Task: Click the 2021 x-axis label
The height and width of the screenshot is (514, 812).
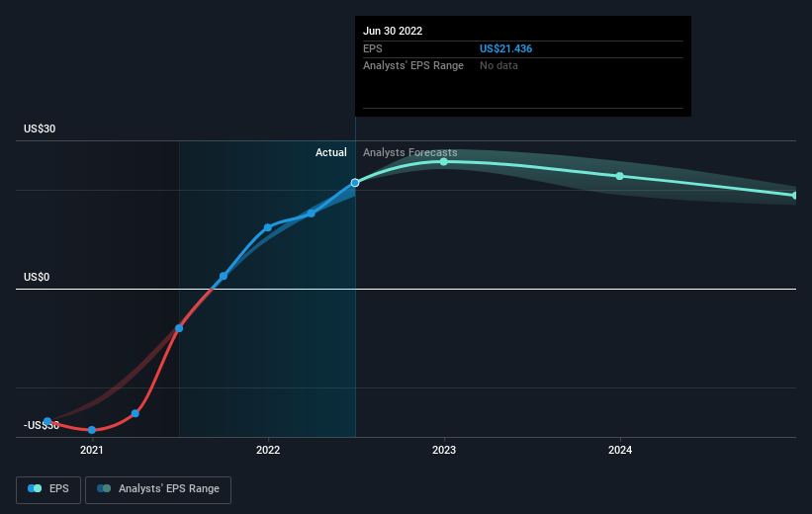Action: point(92,450)
